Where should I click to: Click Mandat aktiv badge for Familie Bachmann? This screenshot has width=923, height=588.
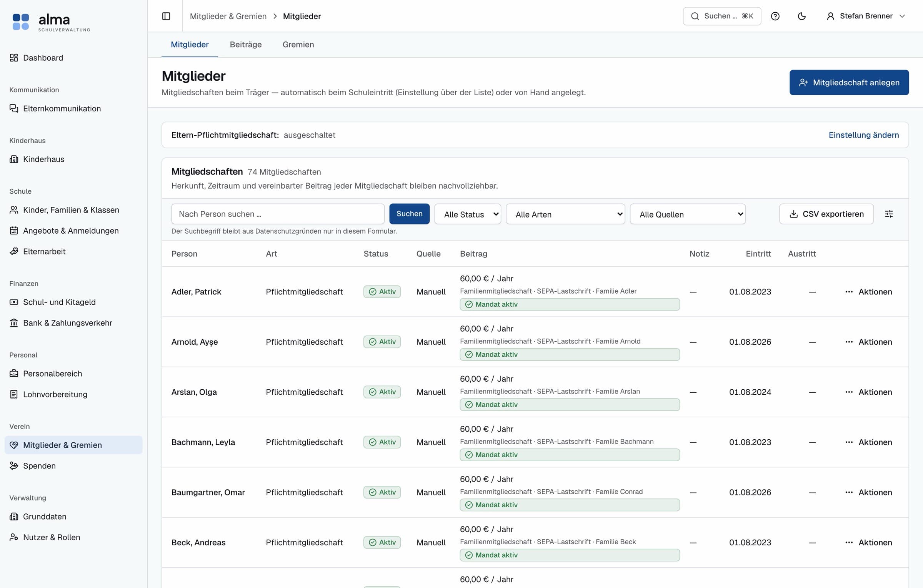point(570,455)
